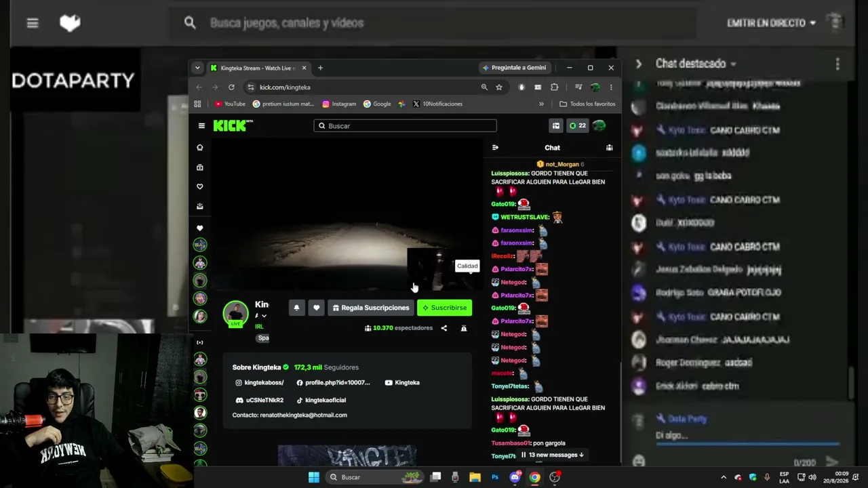The height and width of the screenshot is (488, 868).
Task: Open Chrome extensions puzzle icon
Action: [554, 87]
